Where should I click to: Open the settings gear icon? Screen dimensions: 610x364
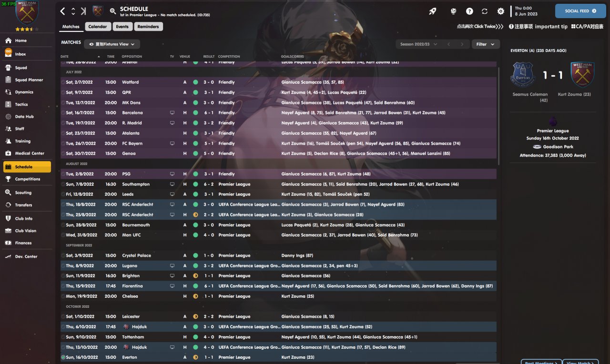click(x=500, y=11)
